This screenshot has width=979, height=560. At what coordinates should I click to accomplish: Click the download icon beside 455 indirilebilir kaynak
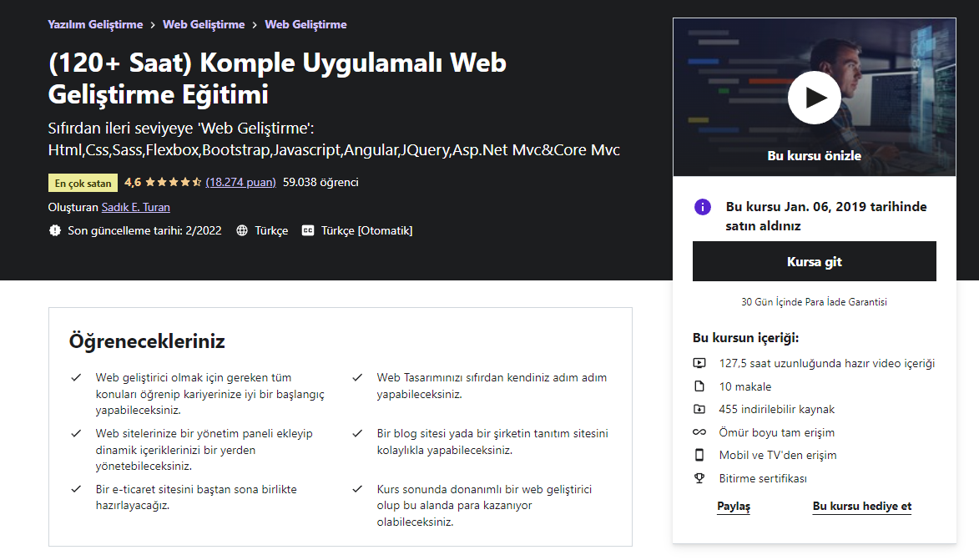pyautogui.click(x=699, y=409)
